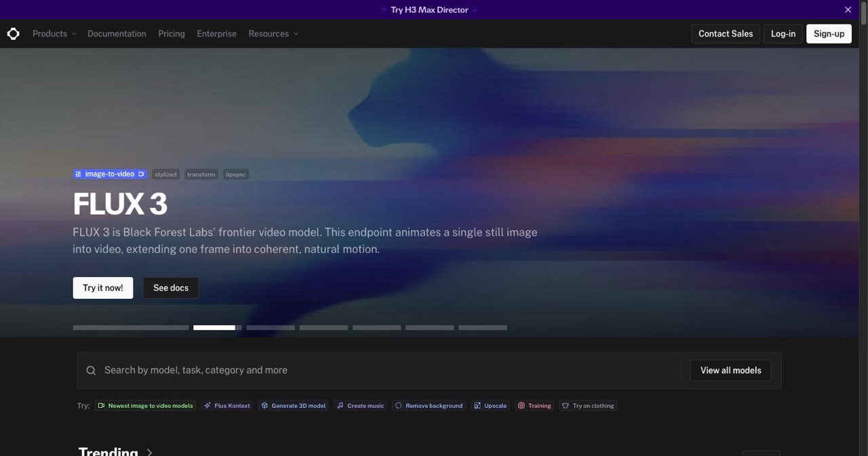Select the Generate 3D model chip

pos(294,406)
